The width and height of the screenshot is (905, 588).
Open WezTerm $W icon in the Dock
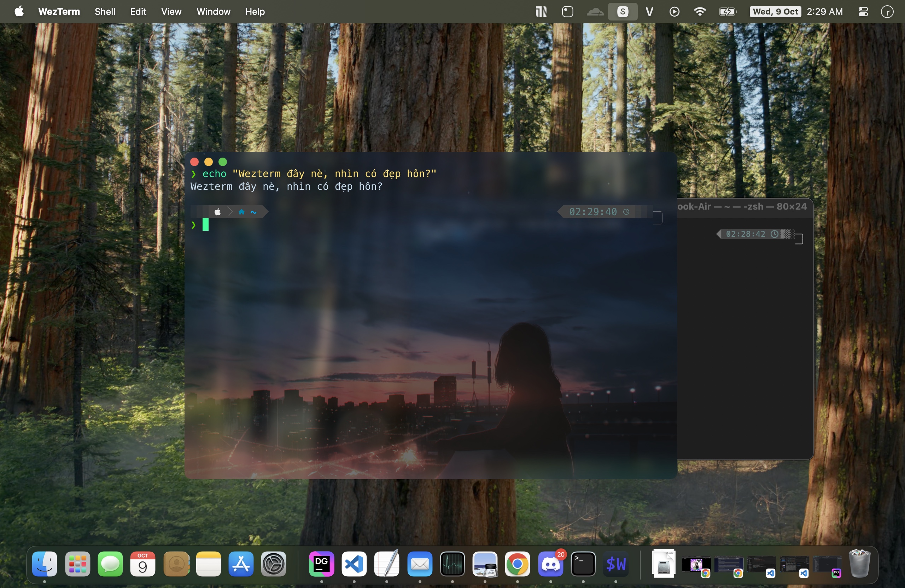tap(615, 564)
